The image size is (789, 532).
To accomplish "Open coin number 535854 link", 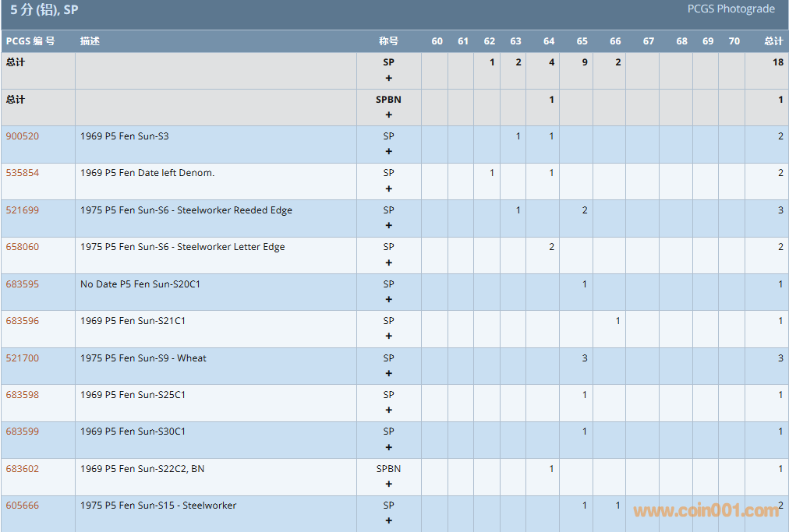I will (x=23, y=173).
